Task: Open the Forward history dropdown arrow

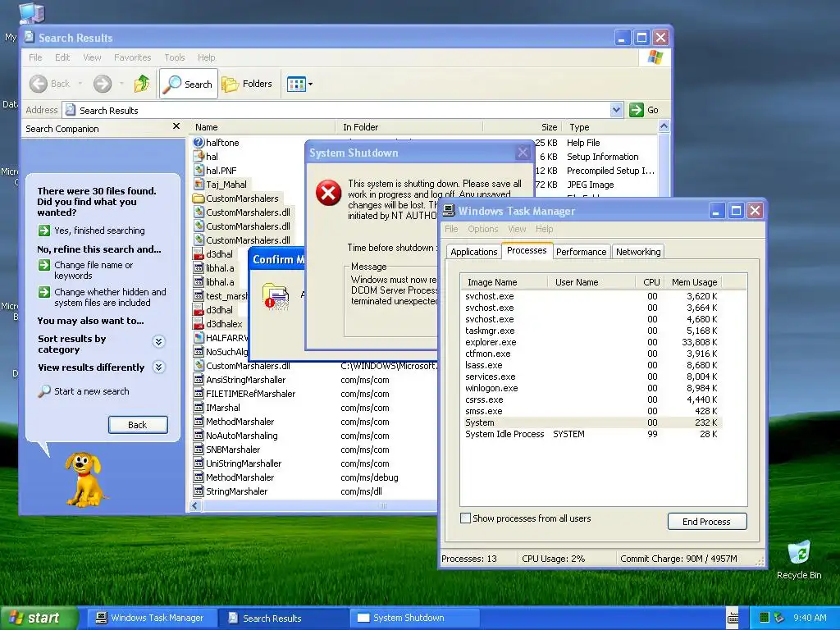Action: pos(121,84)
